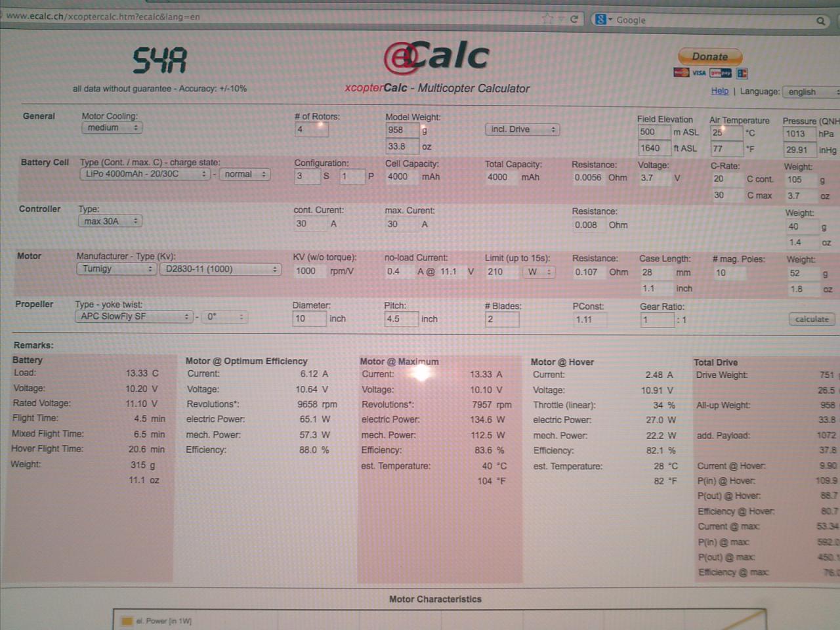Click the browser URL address bar
The height and width of the screenshot is (630, 840).
(262, 17)
